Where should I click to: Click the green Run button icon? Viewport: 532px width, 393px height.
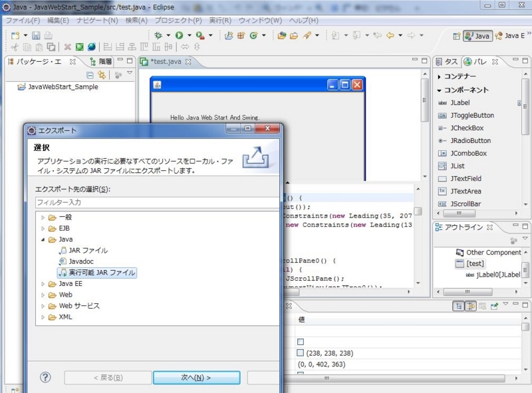pyautogui.click(x=179, y=35)
